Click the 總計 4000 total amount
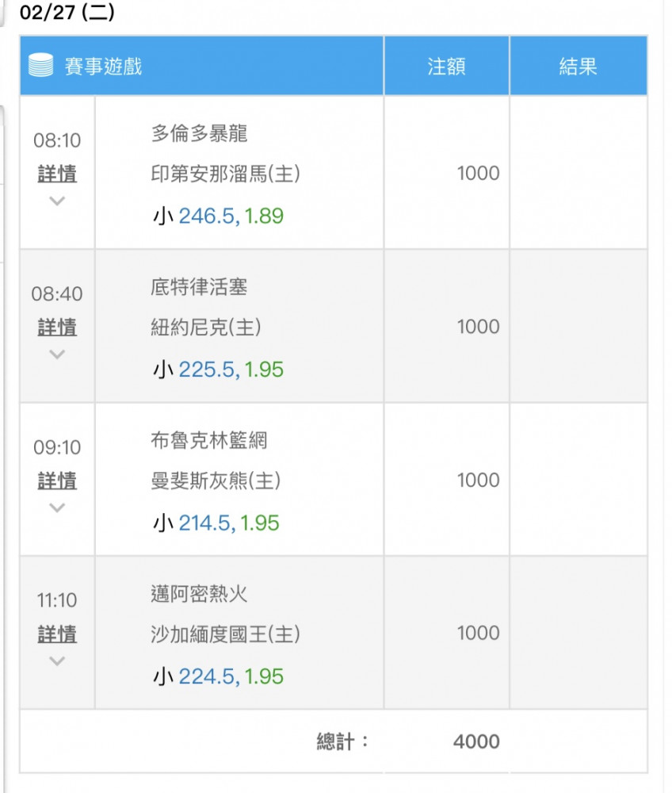The height and width of the screenshot is (793, 672). coord(476,741)
